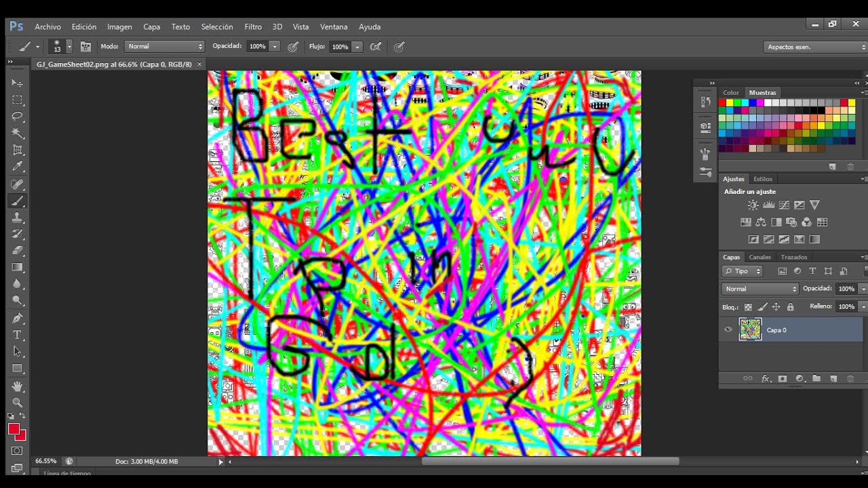Toggle Quick Mask mode
The width and height of the screenshot is (868, 488).
(x=18, y=451)
